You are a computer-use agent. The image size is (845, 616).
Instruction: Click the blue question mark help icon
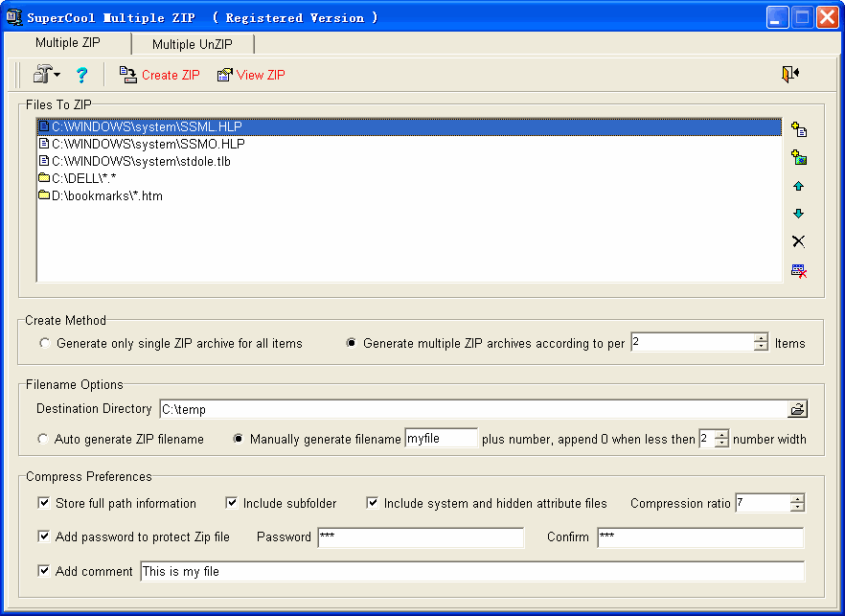tap(81, 75)
